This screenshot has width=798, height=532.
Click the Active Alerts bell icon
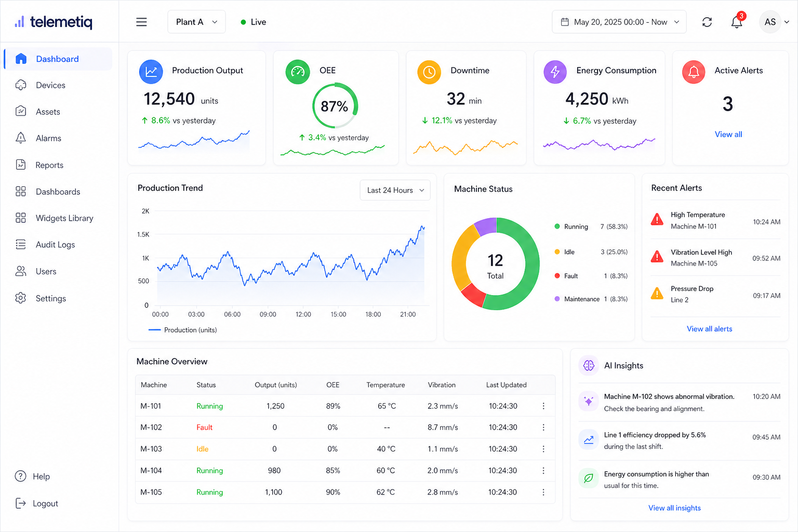pos(694,72)
